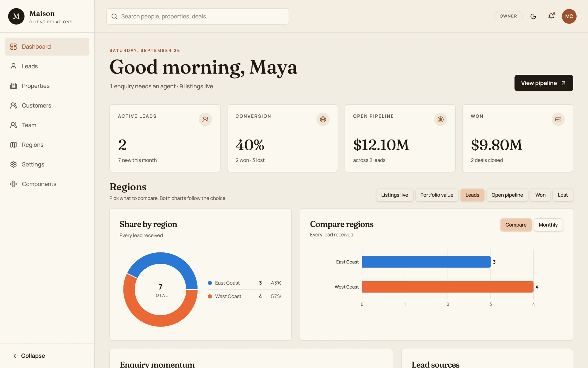The height and width of the screenshot is (368, 588).
Task: Open notifications bell
Action: pos(551,16)
